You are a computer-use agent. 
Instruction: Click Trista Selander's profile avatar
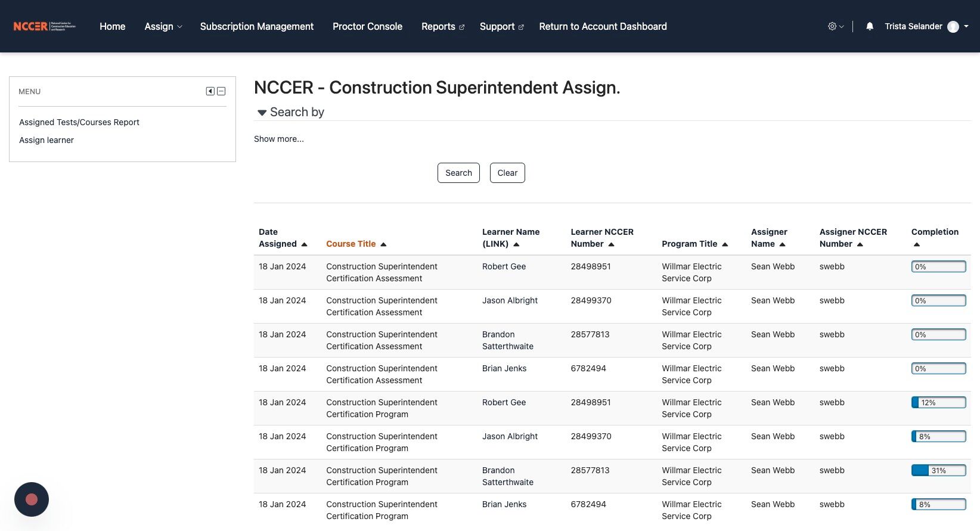click(953, 26)
